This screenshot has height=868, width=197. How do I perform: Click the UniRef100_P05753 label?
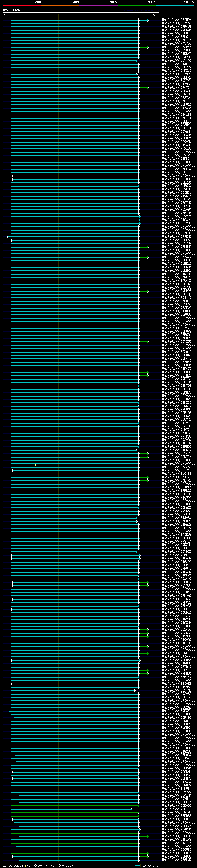(x=177, y=43)
